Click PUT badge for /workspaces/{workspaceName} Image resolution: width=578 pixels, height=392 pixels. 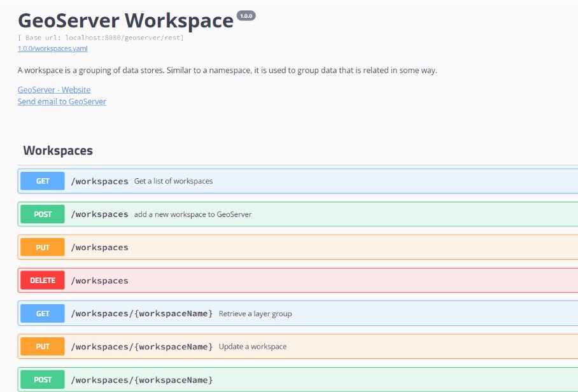(x=43, y=347)
